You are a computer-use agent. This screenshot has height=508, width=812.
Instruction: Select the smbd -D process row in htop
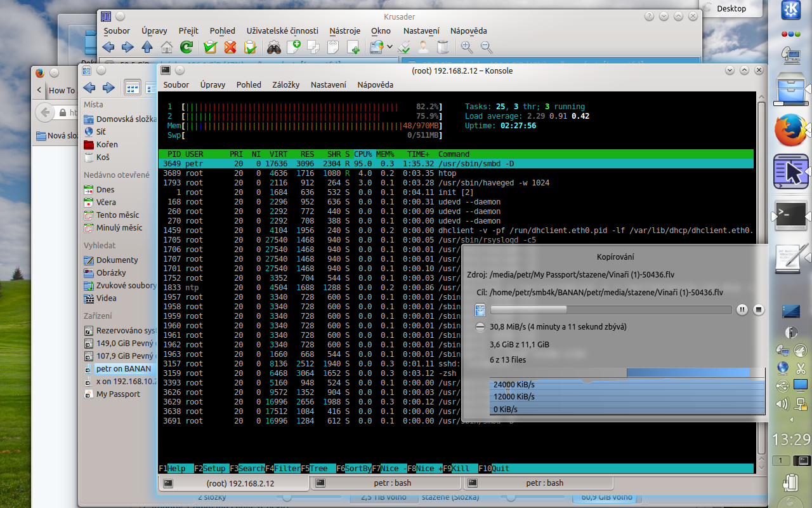coord(456,164)
